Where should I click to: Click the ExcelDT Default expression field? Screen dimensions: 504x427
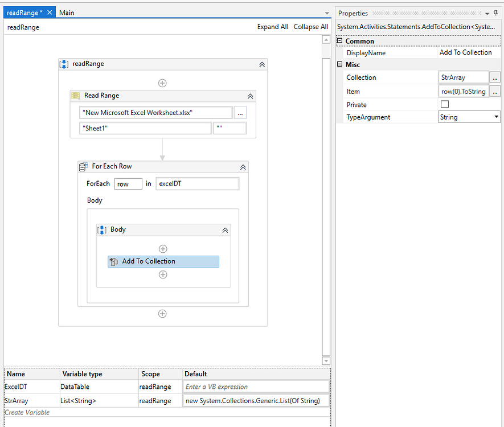(x=256, y=387)
